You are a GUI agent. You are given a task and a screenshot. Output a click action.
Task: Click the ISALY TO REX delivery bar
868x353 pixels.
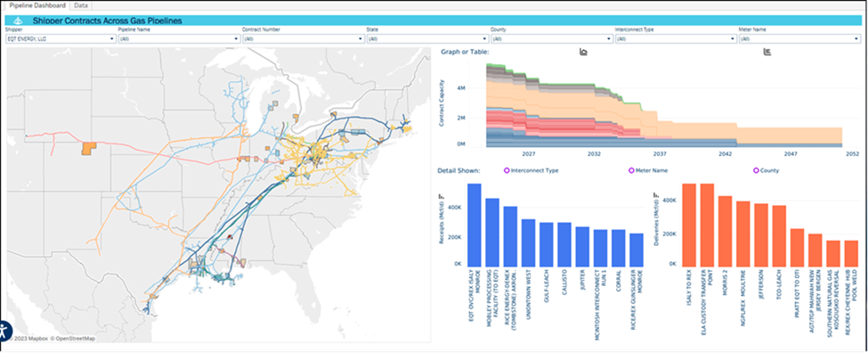tap(688, 225)
